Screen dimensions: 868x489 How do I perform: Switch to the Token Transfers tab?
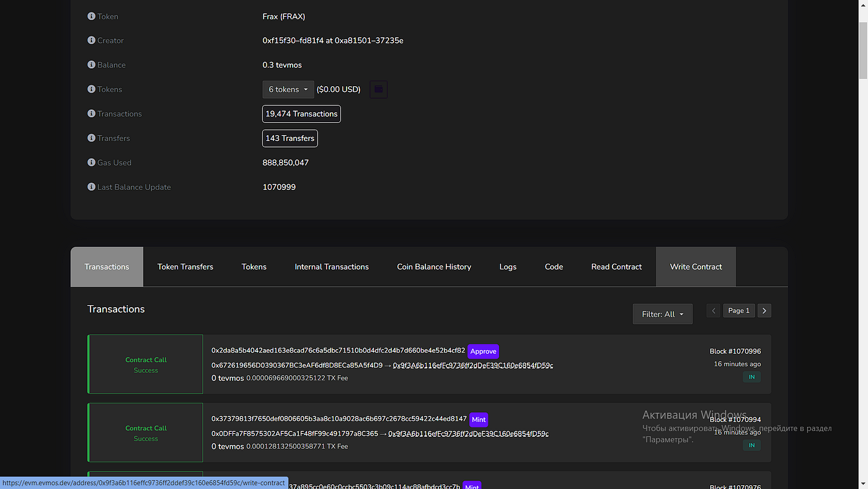185,267
